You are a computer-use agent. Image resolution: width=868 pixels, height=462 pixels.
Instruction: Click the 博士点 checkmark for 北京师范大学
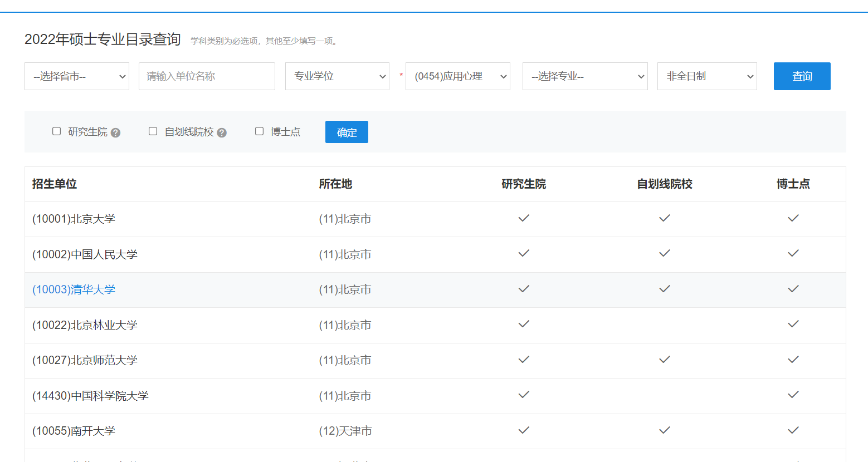coord(793,360)
